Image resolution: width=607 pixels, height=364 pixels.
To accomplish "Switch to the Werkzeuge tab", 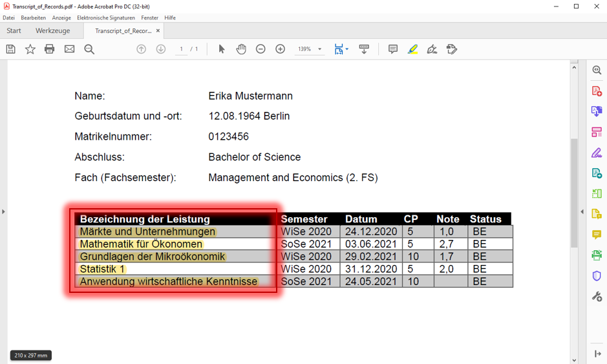I will [52, 30].
